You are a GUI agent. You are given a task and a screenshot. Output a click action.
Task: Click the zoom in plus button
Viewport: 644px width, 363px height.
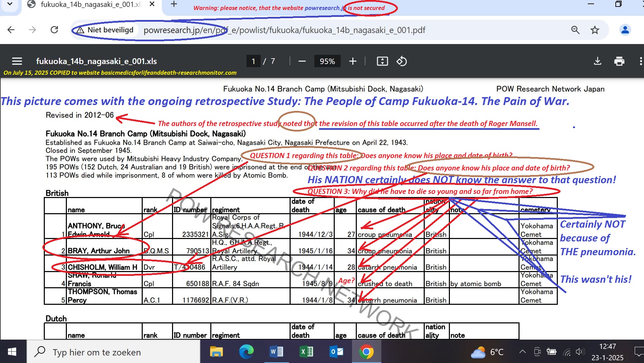tap(353, 61)
